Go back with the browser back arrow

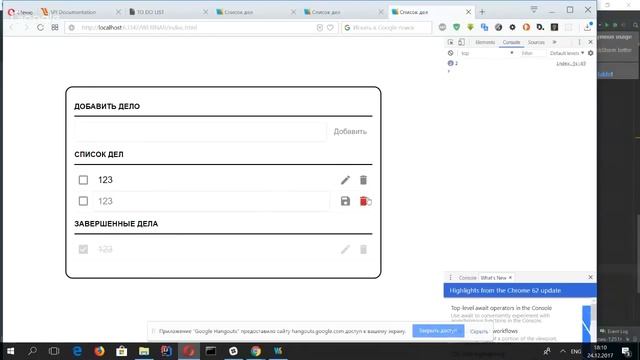(x=12, y=27)
